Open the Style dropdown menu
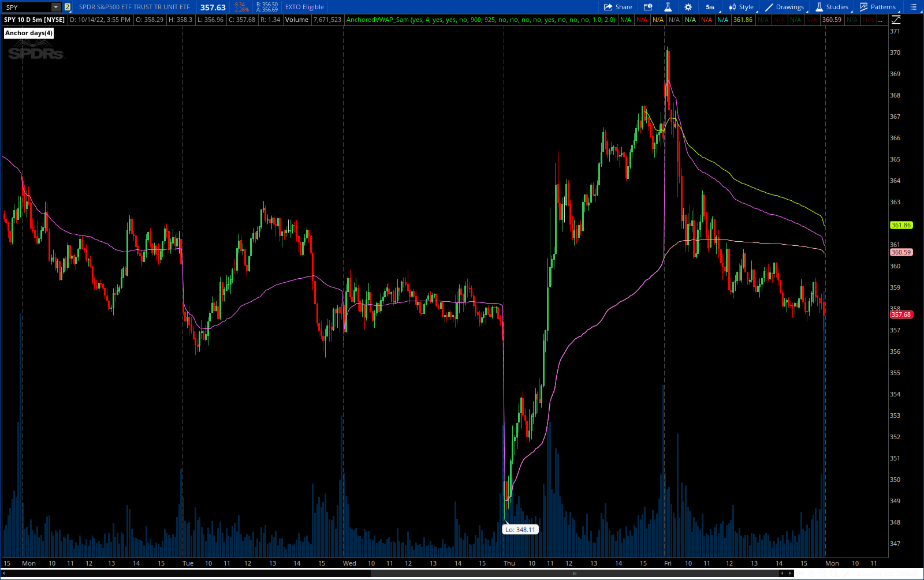Image resolution: width=924 pixels, height=580 pixels. point(741,7)
